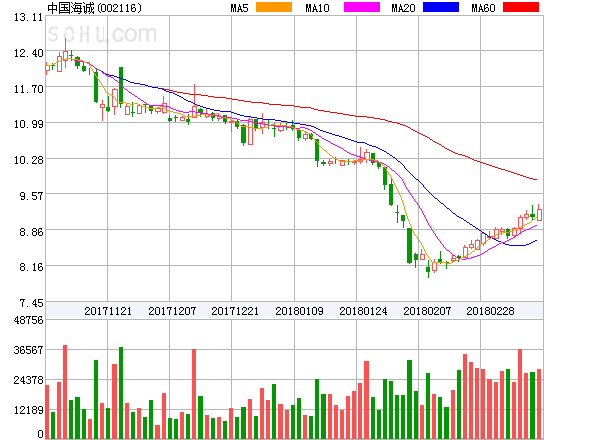The width and height of the screenshot is (600, 440).
Task: Click the 20180228 date label
Action: tap(490, 311)
